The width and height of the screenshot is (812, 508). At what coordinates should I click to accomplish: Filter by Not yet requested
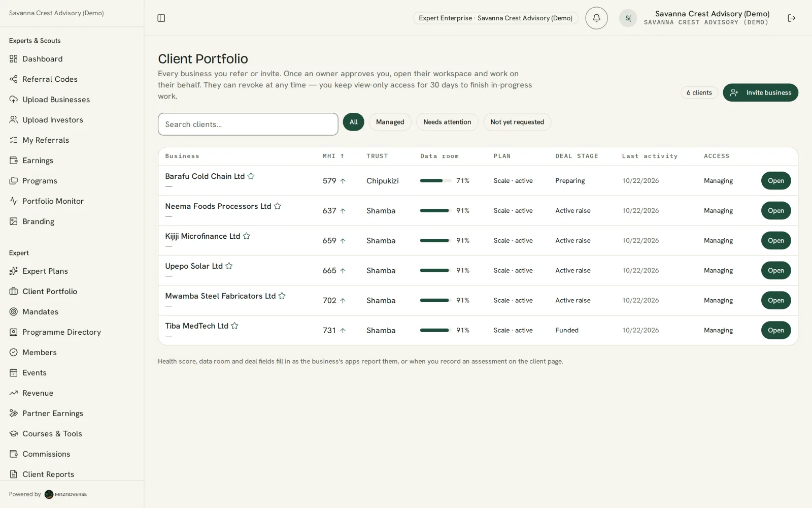[x=517, y=122]
